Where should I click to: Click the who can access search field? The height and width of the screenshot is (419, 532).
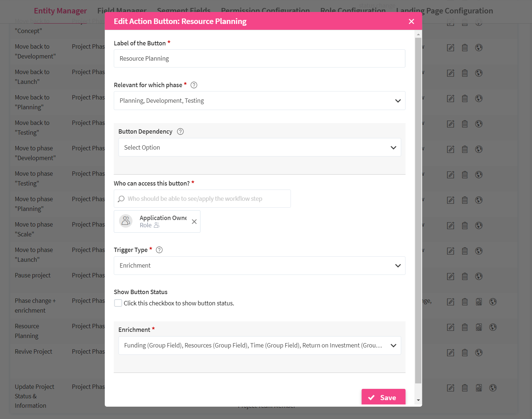tap(202, 199)
